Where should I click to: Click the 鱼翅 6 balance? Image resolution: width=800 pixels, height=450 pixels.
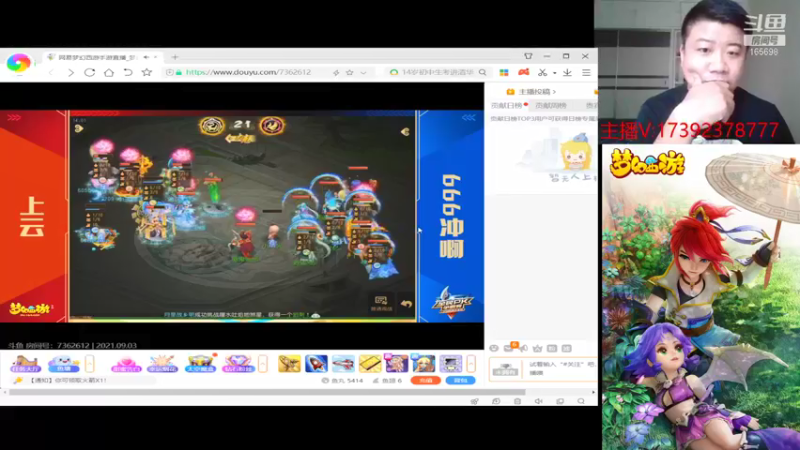tap(387, 381)
